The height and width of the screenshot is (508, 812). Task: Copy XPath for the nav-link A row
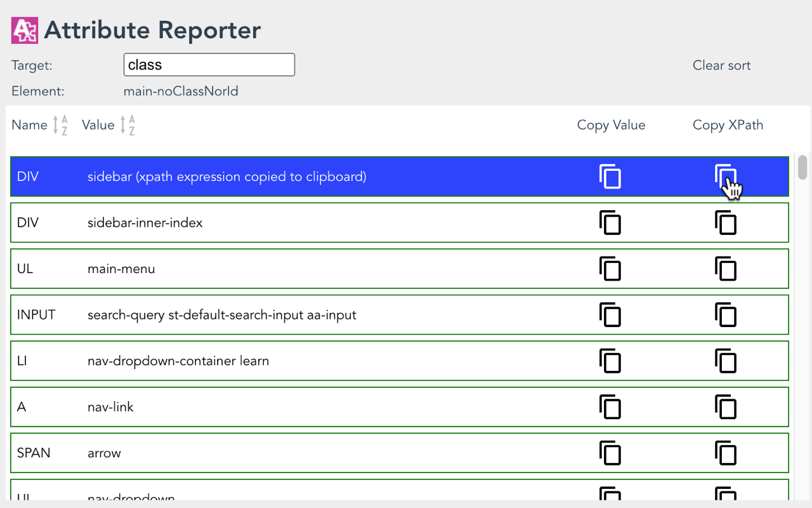tap(726, 407)
